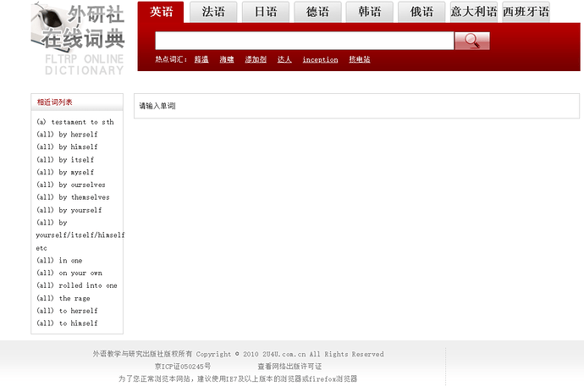
Task: Select "(all) by herself" in nearby words
Action: coord(67,135)
